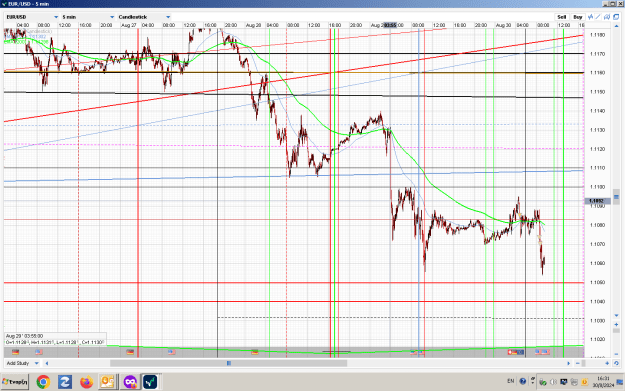Click the Buy button
Screen dimensions: 625x391
point(578,17)
